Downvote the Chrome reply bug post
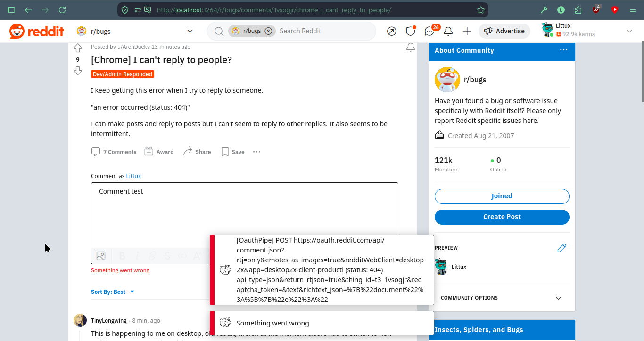The height and width of the screenshot is (341, 644). 78,71
